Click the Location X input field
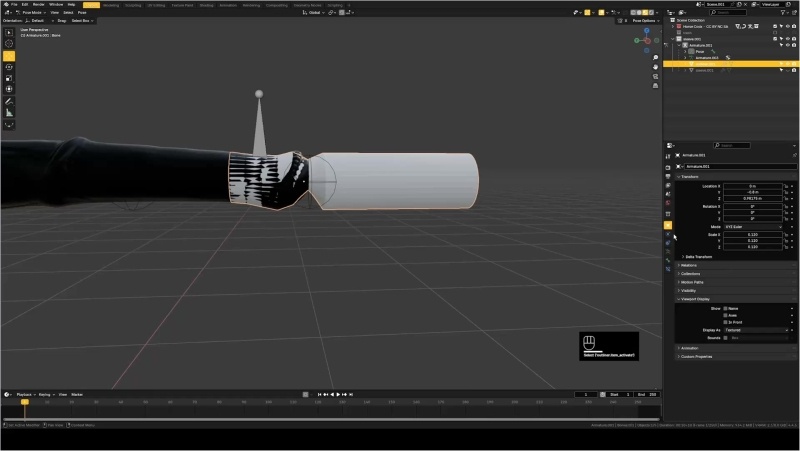This screenshot has width=800, height=451. coord(752,186)
